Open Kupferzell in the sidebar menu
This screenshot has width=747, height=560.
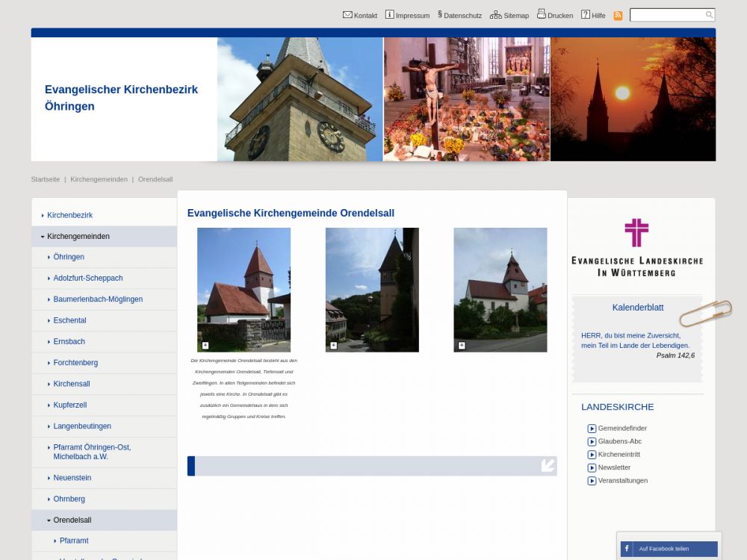[69, 405]
